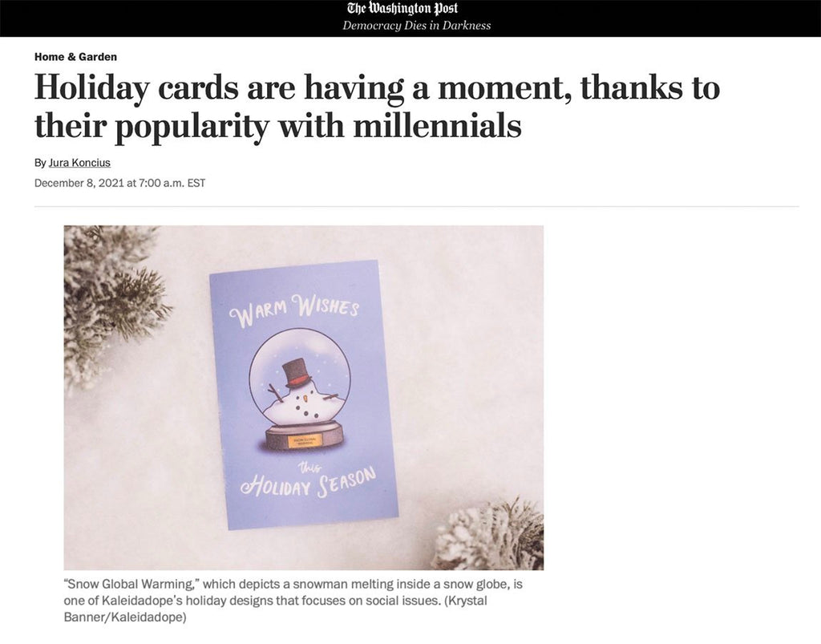The height and width of the screenshot is (644, 821).
Task: Click the holiday card photo
Action: (x=304, y=398)
